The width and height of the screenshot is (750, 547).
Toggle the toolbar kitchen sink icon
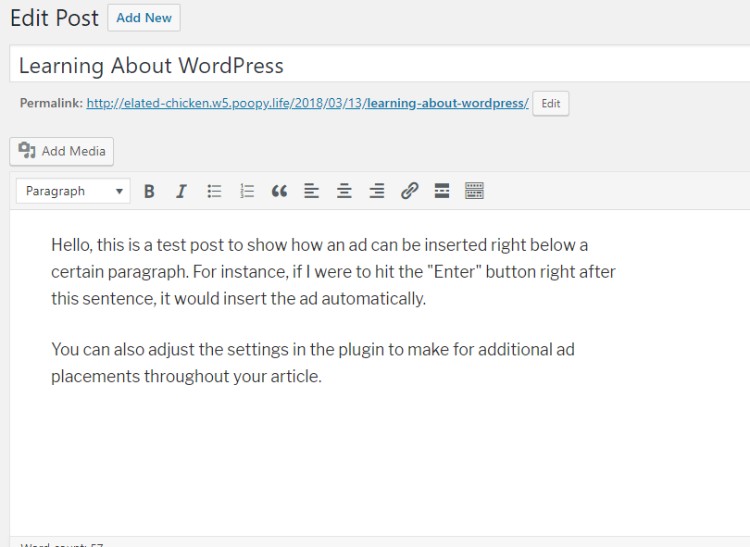pyautogui.click(x=474, y=191)
